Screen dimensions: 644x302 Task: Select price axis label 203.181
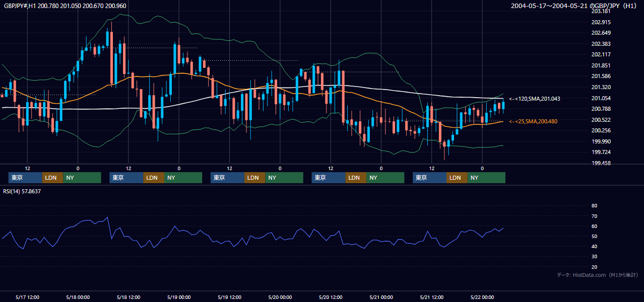click(601, 11)
